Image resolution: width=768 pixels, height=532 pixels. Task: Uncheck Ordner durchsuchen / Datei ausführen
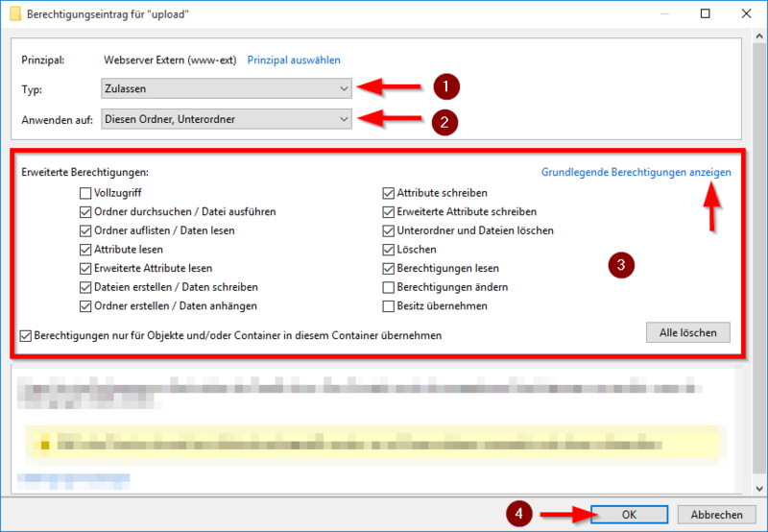(86, 211)
